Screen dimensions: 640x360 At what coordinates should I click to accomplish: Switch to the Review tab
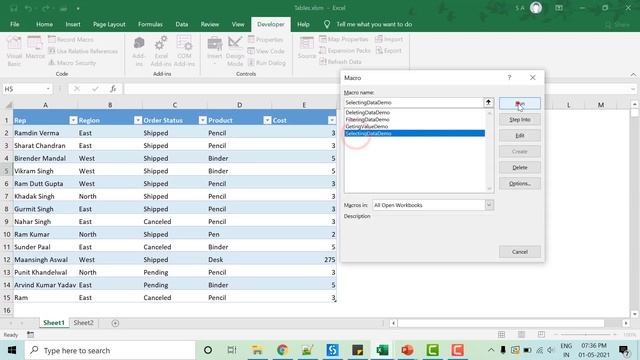click(x=209, y=24)
